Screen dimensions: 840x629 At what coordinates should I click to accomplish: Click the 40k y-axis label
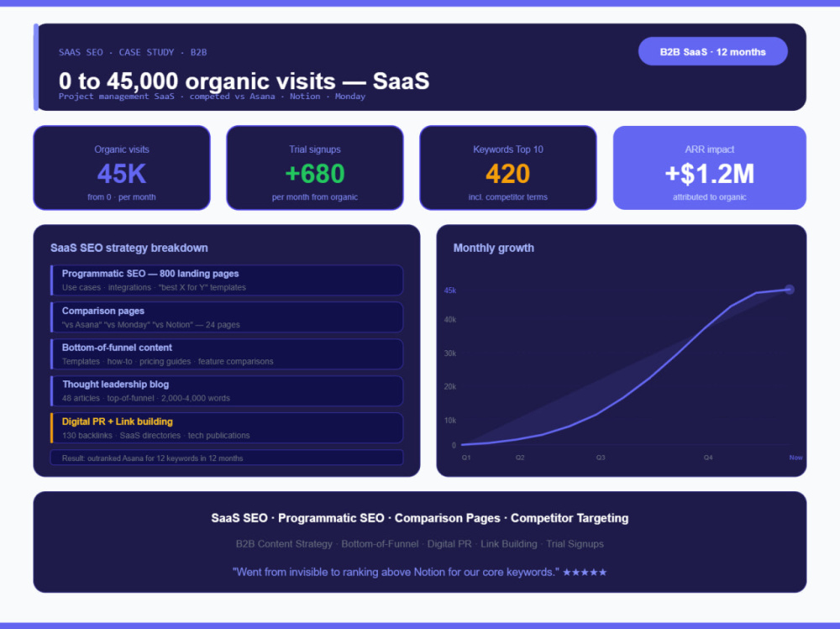(x=450, y=320)
